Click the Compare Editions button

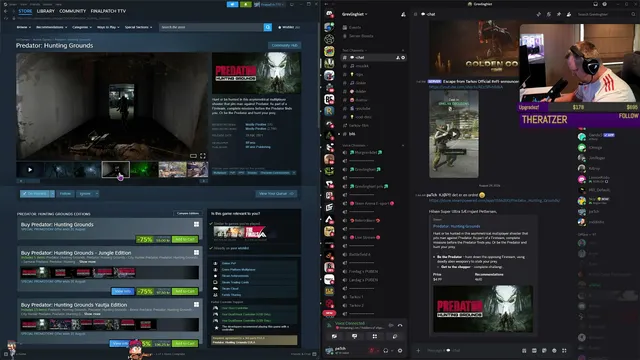pos(188,213)
